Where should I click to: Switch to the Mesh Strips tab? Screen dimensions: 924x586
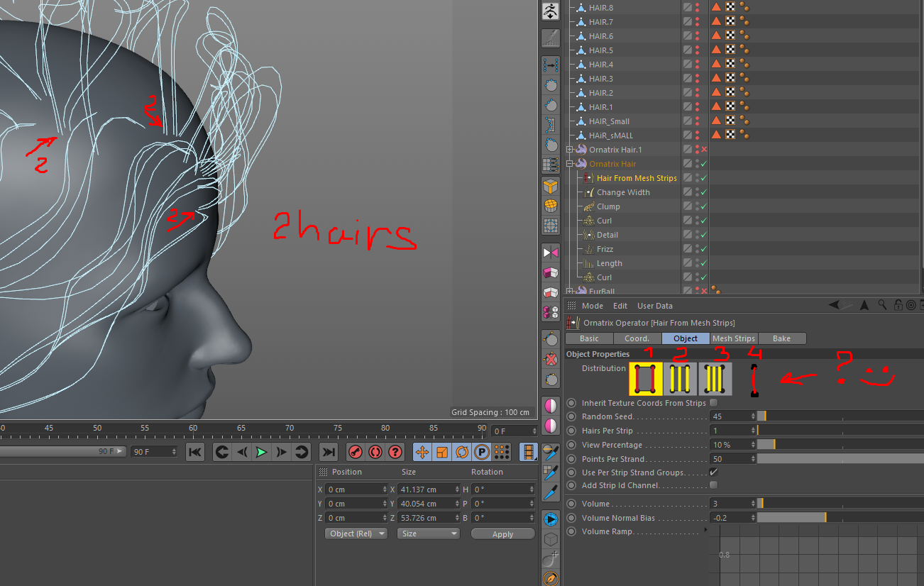click(733, 338)
